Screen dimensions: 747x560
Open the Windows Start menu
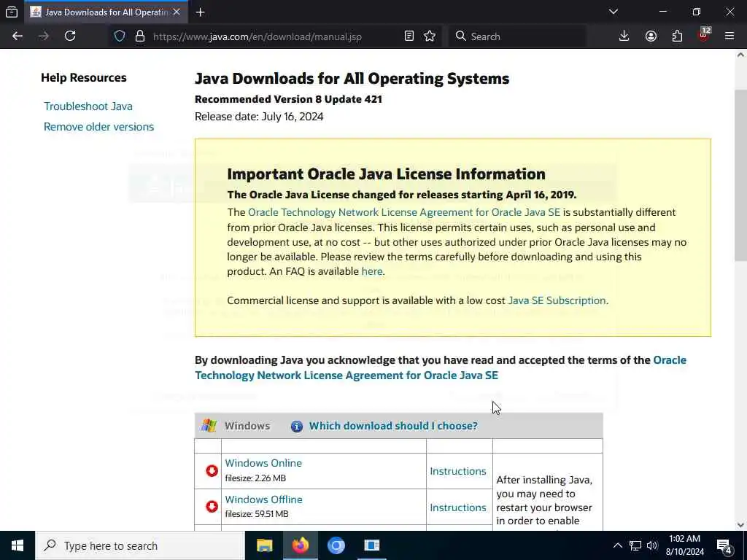18,545
